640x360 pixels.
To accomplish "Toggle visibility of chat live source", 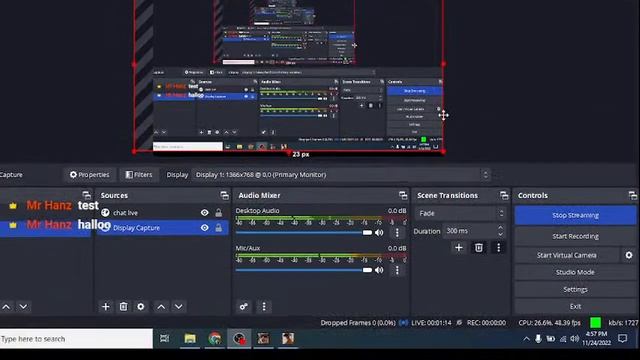I will click(204, 213).
